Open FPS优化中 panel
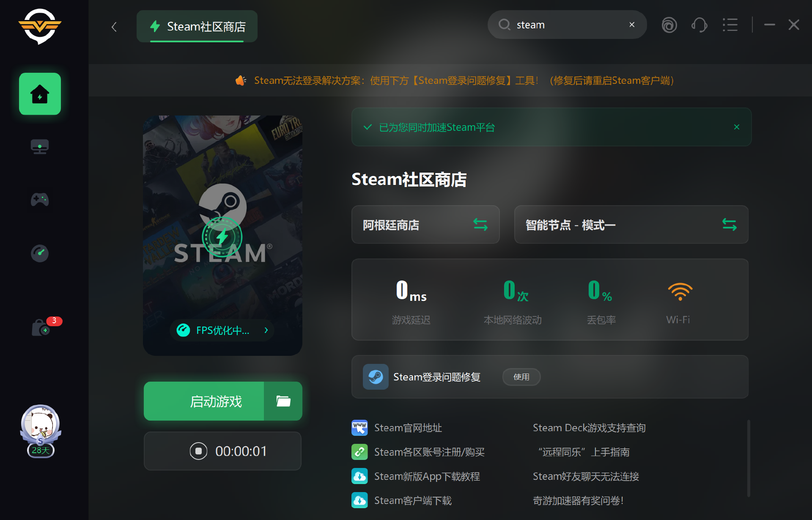This screenshot has width=812, height=520. 222,330
